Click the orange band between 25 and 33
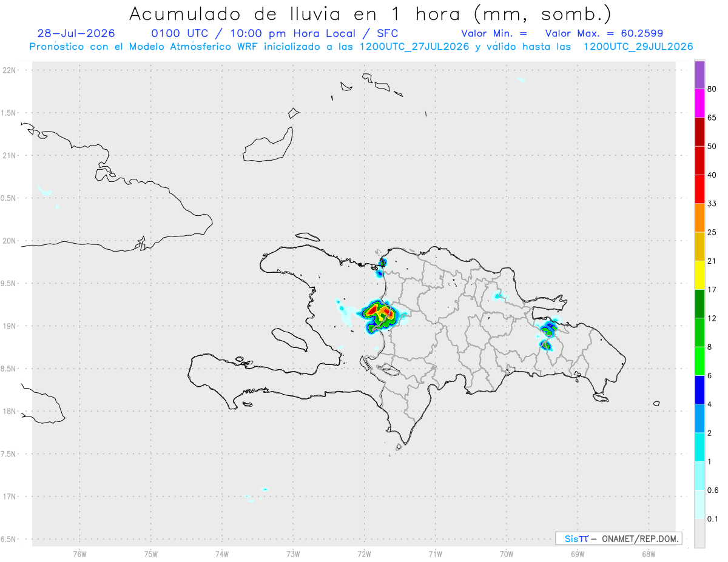 [699, 218]
